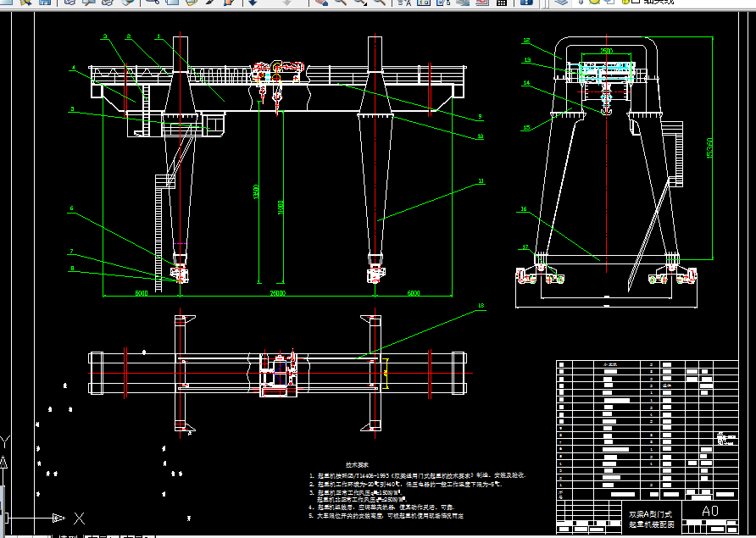Select part balloon number 15 label
The height and width of the screenshot is (538, 756).
click(526, 128)
